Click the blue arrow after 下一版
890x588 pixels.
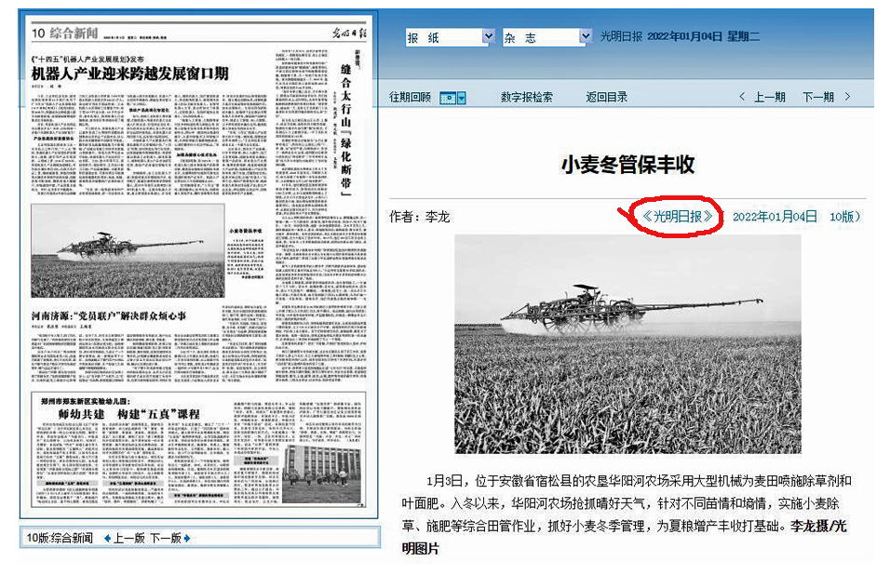187,539
